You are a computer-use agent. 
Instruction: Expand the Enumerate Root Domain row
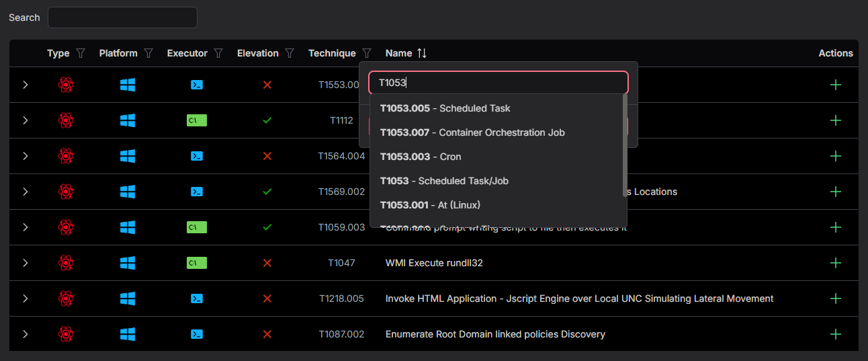coord(26,334)
